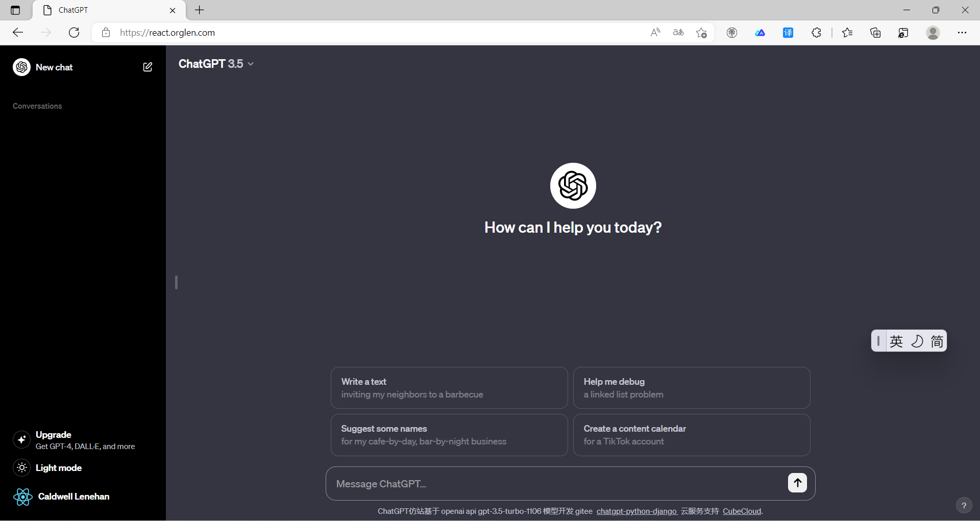Click the Conversations heading
This screenshot has height=521, width=980.
pos(37,106)
